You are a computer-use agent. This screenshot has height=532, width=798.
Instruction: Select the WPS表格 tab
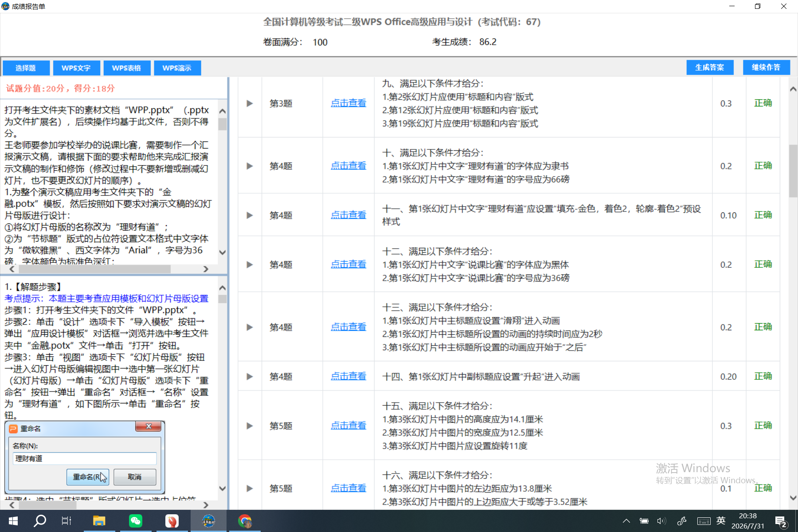(127, 68)
